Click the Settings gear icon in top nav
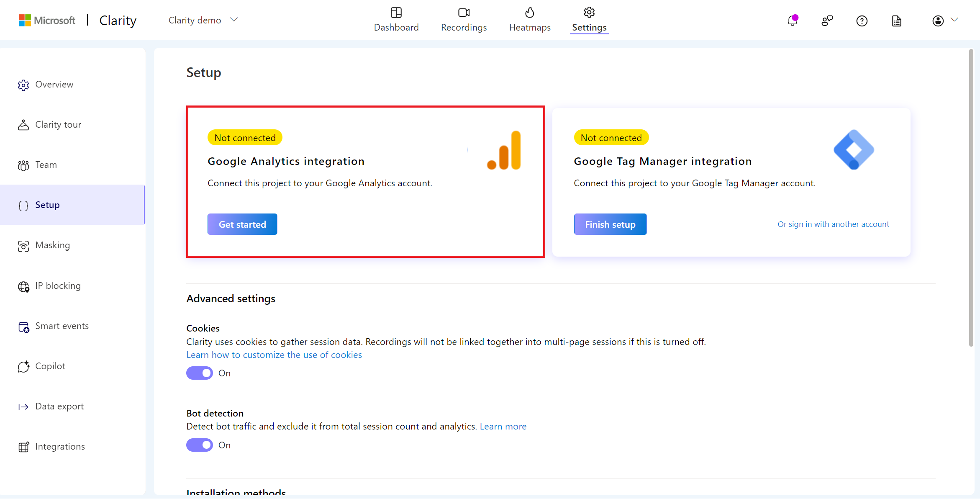This screenshot has height=499, width=980. coord(587,12)
